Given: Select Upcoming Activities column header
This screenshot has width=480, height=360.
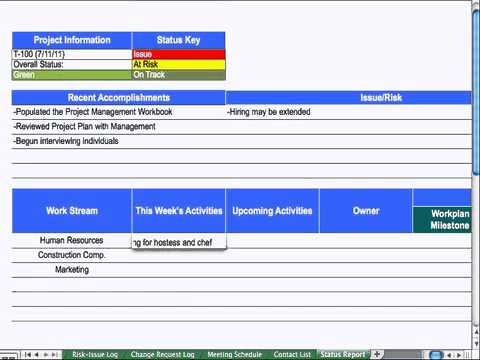Looking at the screenshot, I should pos(272,211).
